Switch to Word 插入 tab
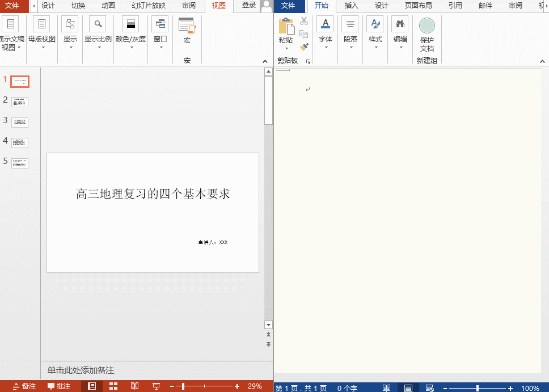This screenshot has width=549, height=392. tap(351, 6)
